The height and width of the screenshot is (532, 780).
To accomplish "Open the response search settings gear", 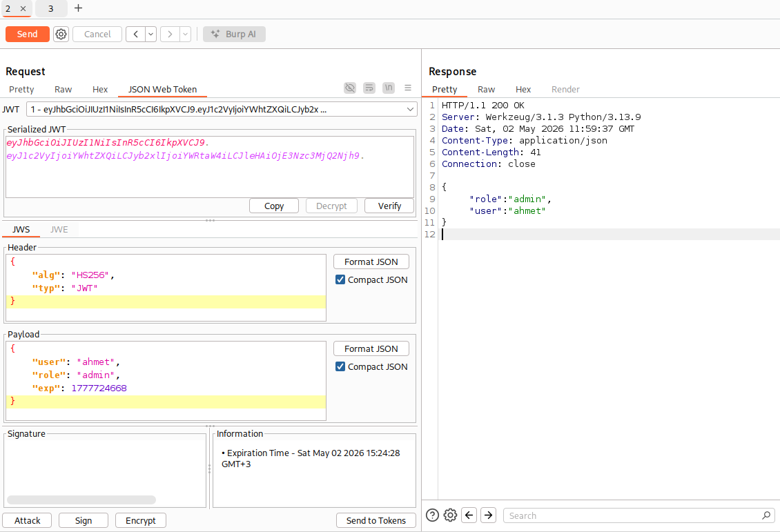I will tap(450, 515).
